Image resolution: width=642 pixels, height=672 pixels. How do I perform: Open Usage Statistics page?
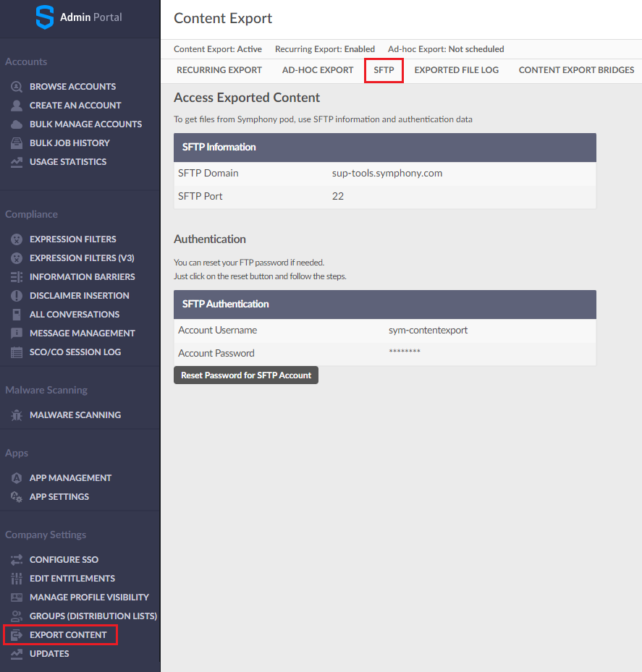point(68,162)
